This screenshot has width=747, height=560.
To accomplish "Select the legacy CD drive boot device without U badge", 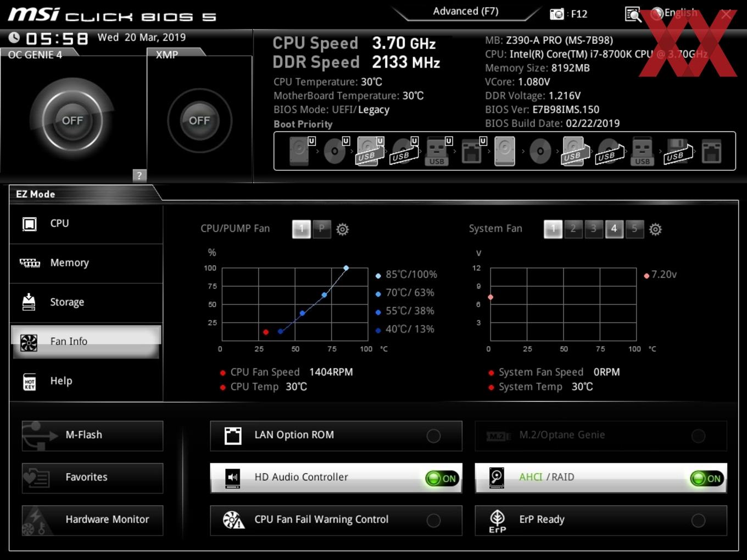I will click(x=540, y=151).
